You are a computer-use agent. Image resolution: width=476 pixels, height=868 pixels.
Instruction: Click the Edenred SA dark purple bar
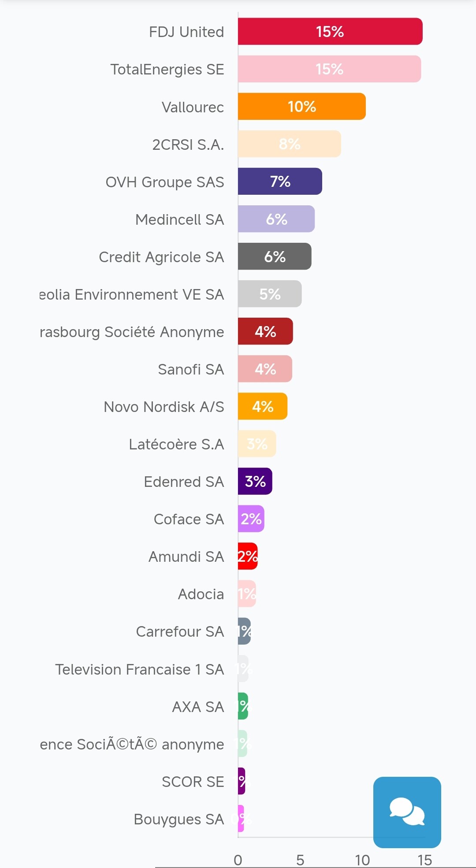point(255,481)
